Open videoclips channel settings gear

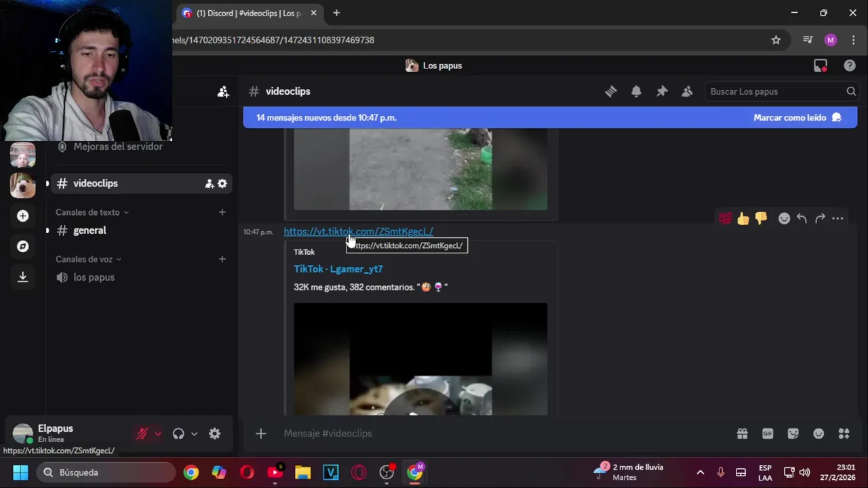click(x=222, y=184)
